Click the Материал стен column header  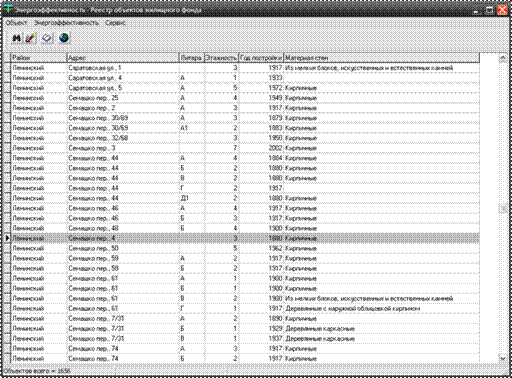382,58
